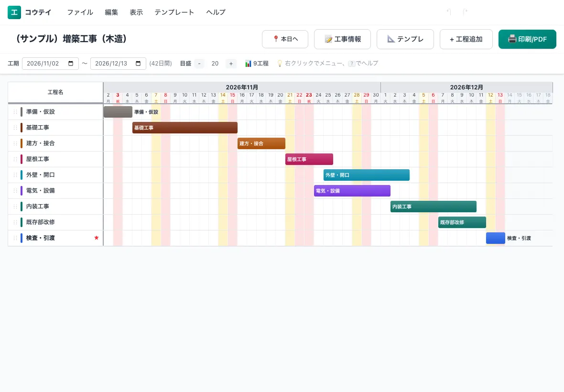The image size is (564, 392).
Task: Select the orange 建方・接合 Gantt bar
Action: (261, 143)
